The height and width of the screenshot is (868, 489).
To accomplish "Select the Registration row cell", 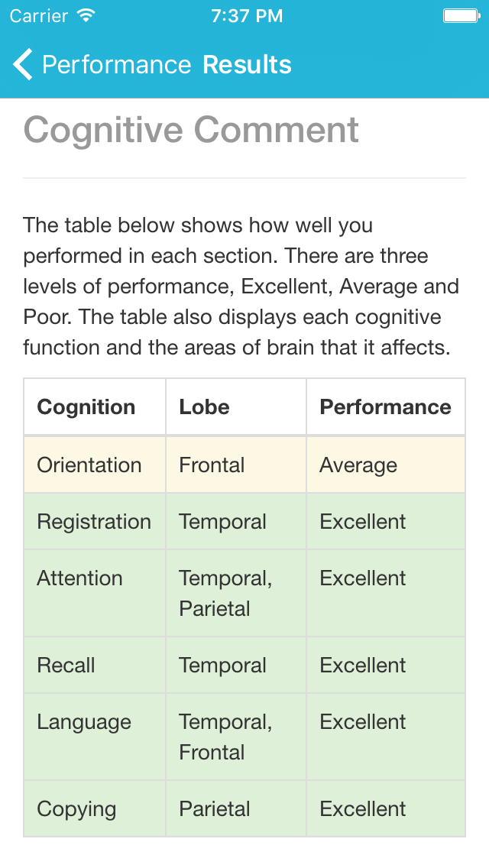I will tap(94, 522).
